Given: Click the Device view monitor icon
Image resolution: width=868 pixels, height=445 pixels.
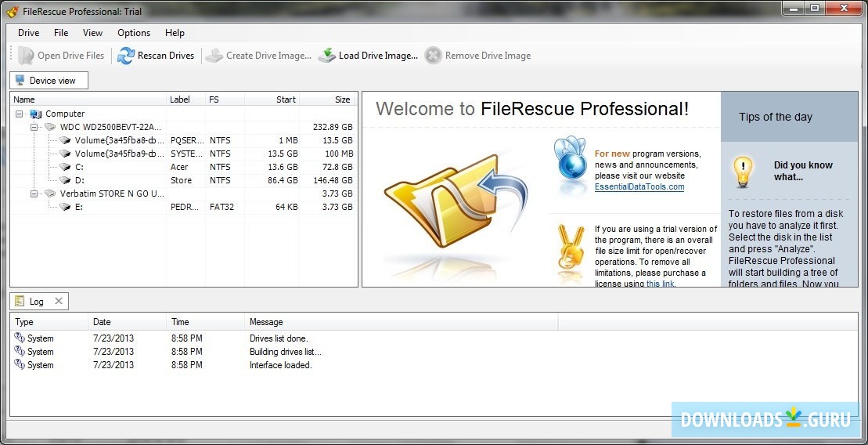Looking at the screenshot, I should 20,81.
